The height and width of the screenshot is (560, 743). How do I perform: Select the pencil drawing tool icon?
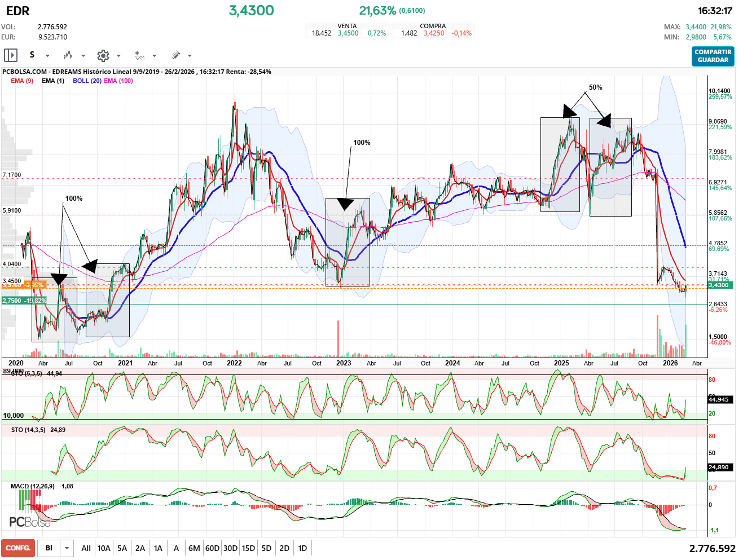pyautogui.click(x=175, y=55)
